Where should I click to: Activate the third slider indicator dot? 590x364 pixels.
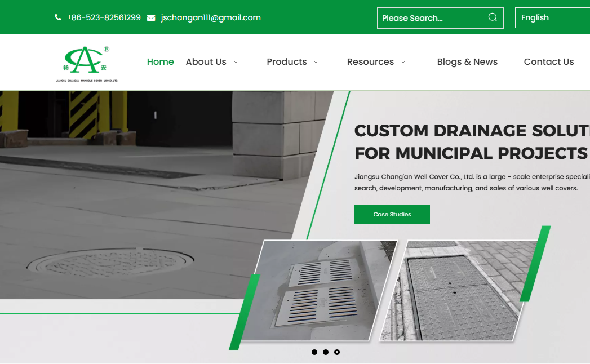click(337, 352)
